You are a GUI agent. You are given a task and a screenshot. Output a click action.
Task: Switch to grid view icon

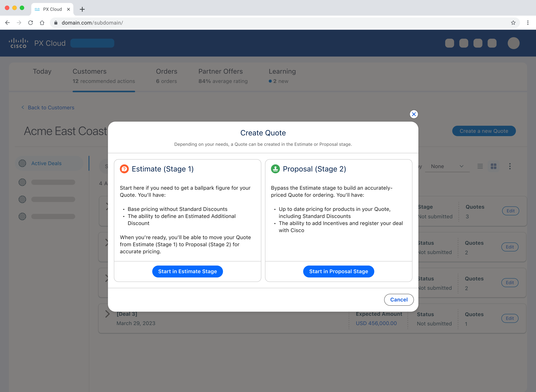(493, 166)
